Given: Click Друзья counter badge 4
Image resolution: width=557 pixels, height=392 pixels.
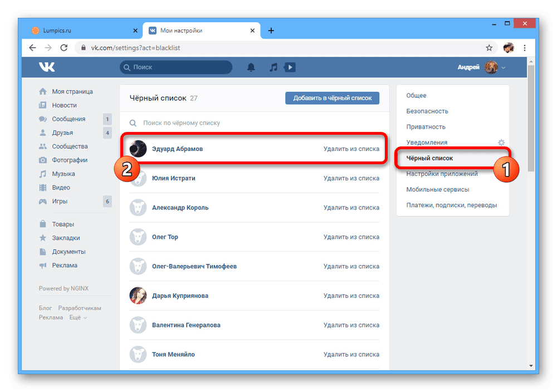Looking at the screenshot, I should coord(108,133).
